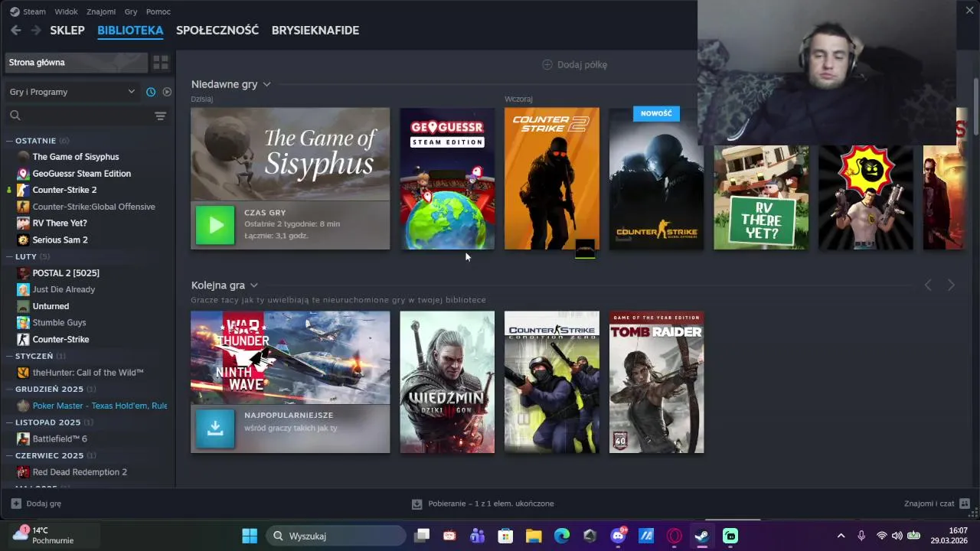The width and height of the screenshot is (980, 551).
Task: Collapse the CZERWIEC 2025 category
Action: tap(10, 455)
